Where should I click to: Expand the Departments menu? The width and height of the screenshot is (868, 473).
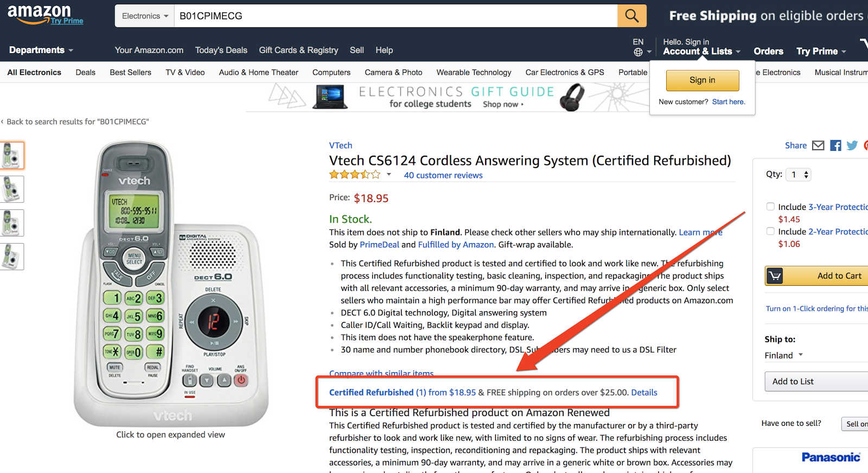pyautogui.click(x=41, y=50)
